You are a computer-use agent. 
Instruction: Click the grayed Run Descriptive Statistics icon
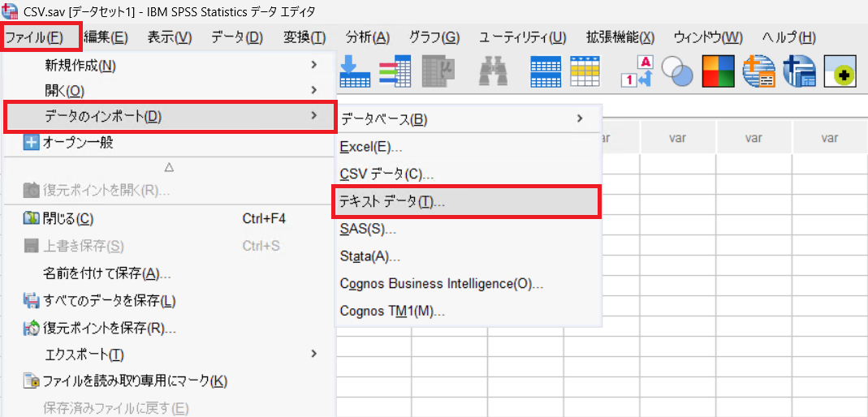438,71
